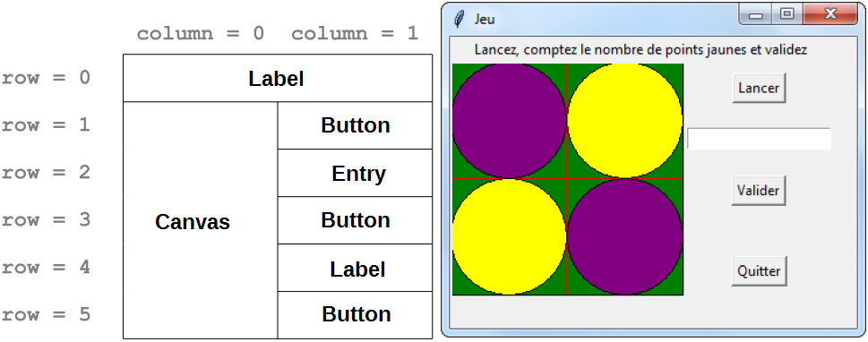Select the row 0 Label cell in diagram

tap(278, 78)
